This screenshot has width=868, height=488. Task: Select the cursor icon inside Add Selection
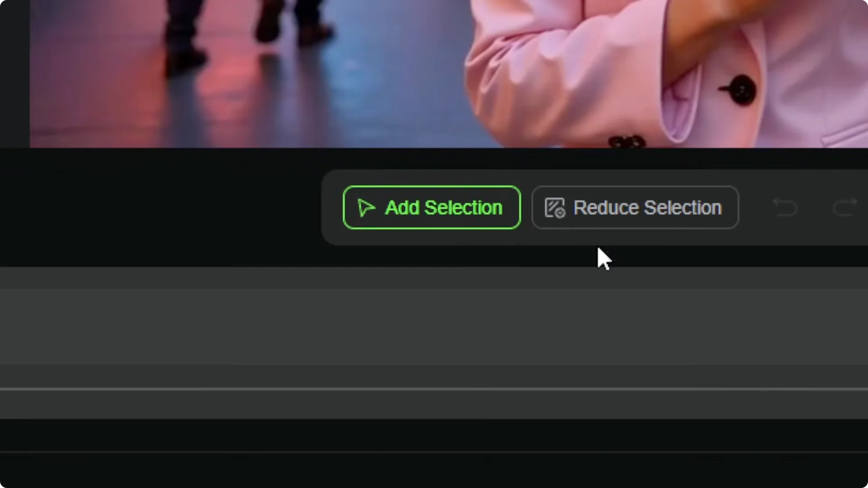pyautogui.click(x=366, y=207)
